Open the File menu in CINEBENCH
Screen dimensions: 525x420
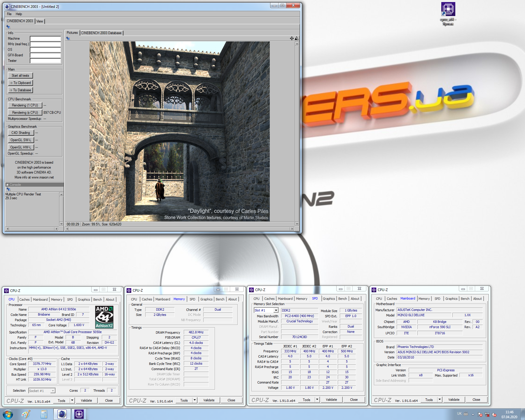coord(9,14)
